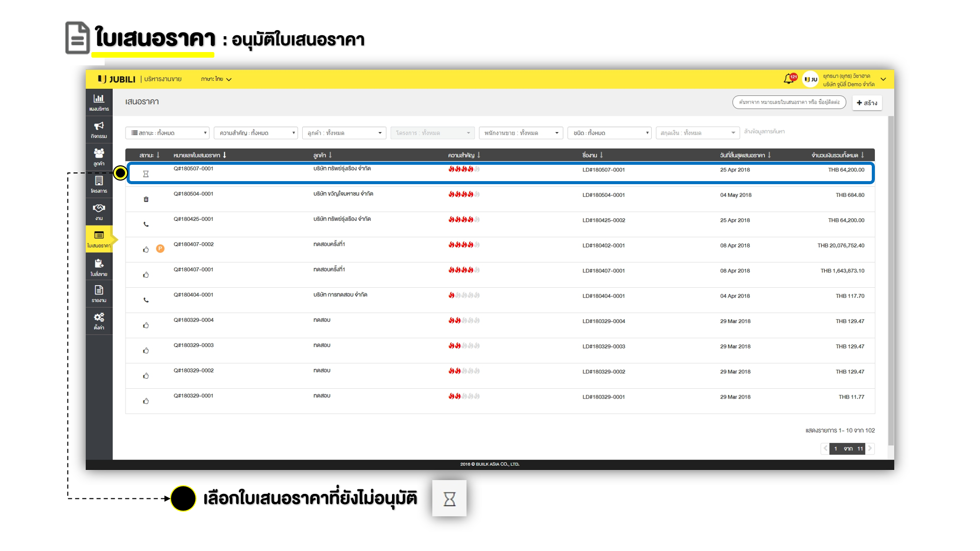The height and width of the screenshot is (551, 980).
Task: Click hourglass status icon of Q#180507-0001
Action: coord(146,174)
